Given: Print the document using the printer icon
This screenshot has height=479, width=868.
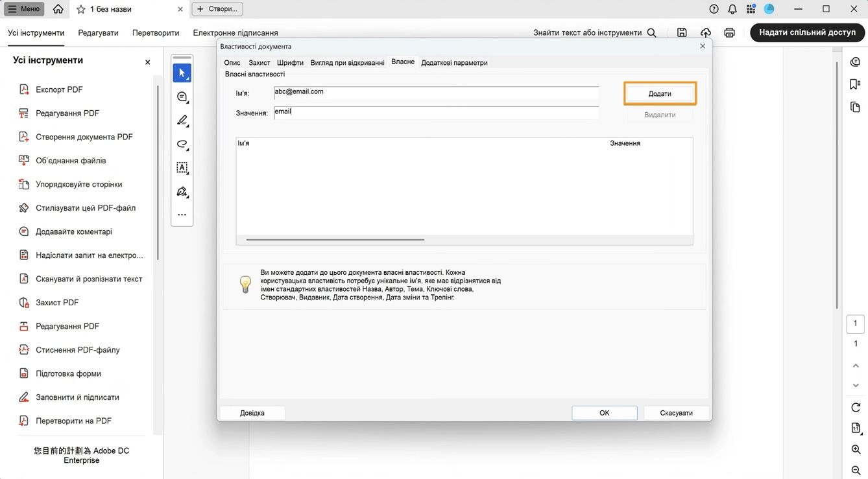Looking at the screenshot, I should (730, 32).
